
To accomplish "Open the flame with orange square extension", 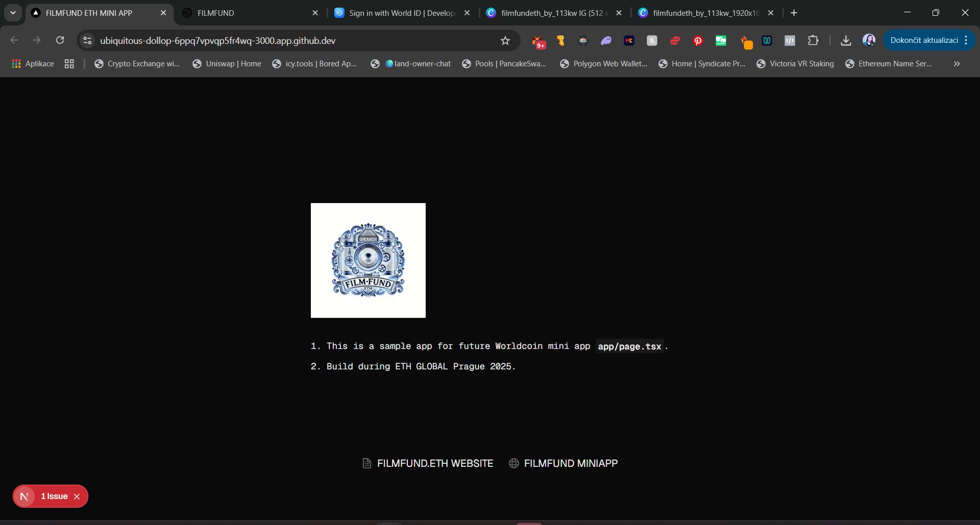I will tap(746, 42).
